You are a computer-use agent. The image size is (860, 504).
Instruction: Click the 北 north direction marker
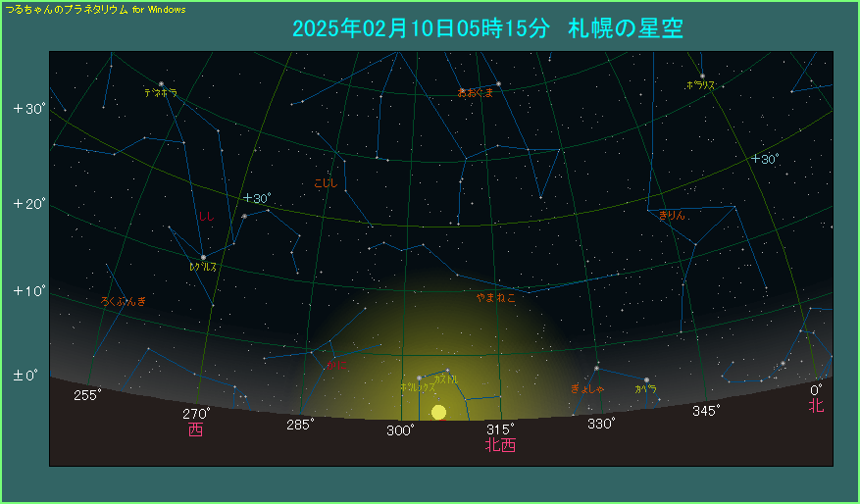tap(816, 406)
